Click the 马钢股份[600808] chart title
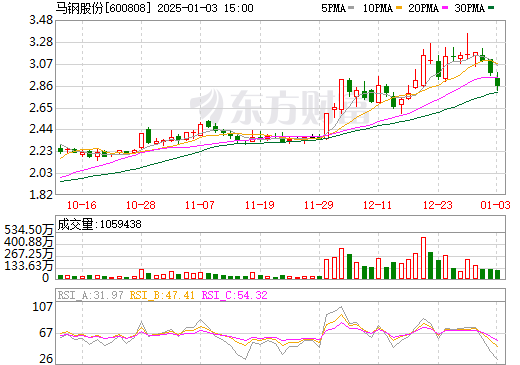Viewport: 520px width, 365px height. click(104, 8)
